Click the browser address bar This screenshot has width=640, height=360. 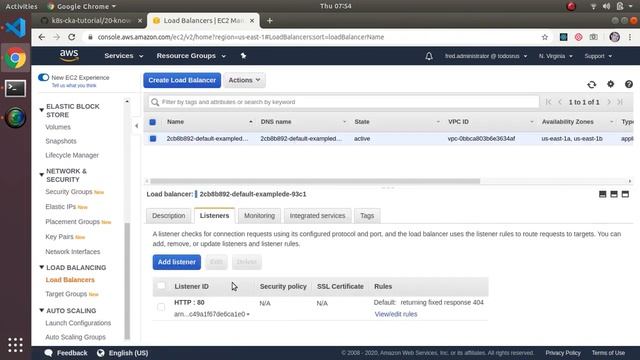(312, 37)
